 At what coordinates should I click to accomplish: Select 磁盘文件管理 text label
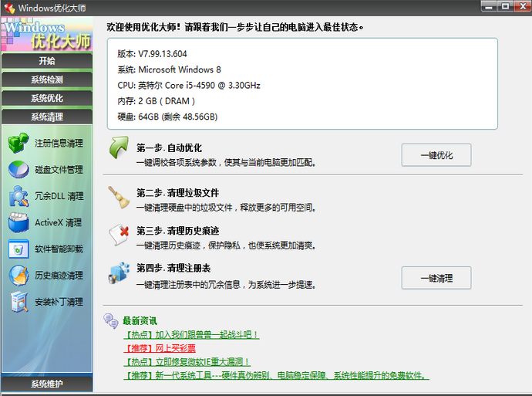pyautogui.click(x=59, y=170)
